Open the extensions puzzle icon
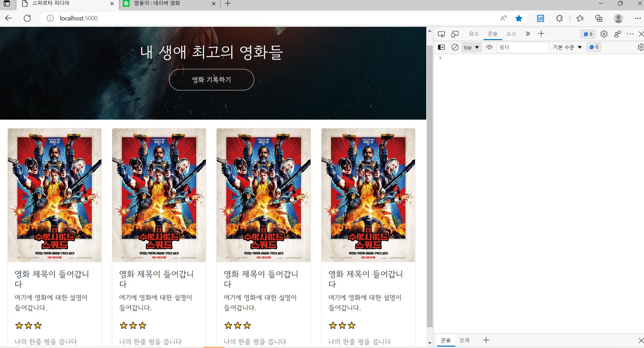Image resolution: width=644 pixels, height=348 pixels. [x=559, y=18]
